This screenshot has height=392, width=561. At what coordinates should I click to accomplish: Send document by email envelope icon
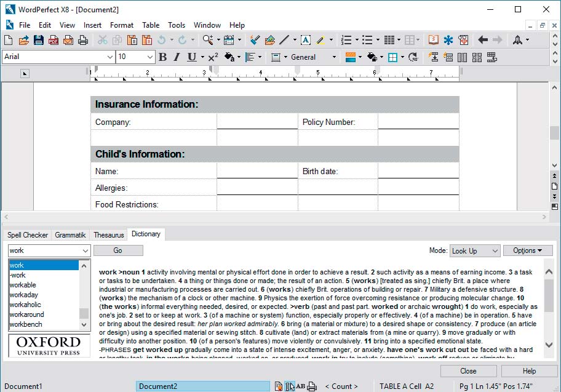coord(68,40)
